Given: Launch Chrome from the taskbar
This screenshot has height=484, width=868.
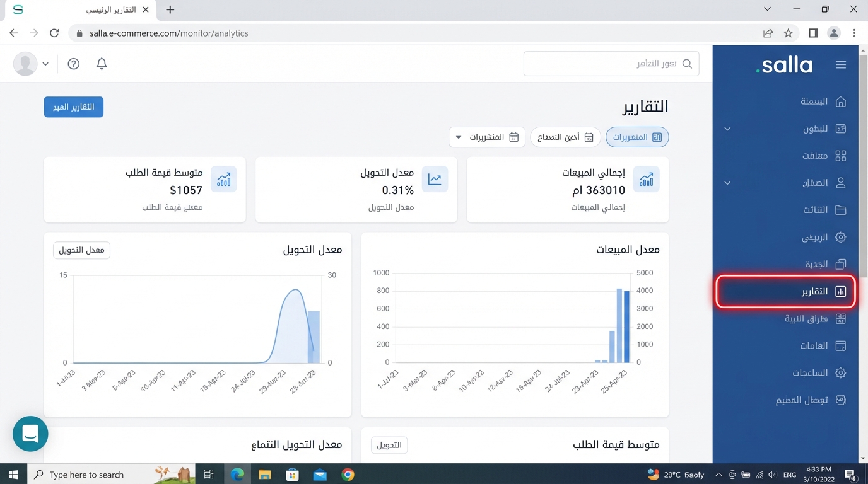Looking at the screenshot, I should click(x=348, y=474).
